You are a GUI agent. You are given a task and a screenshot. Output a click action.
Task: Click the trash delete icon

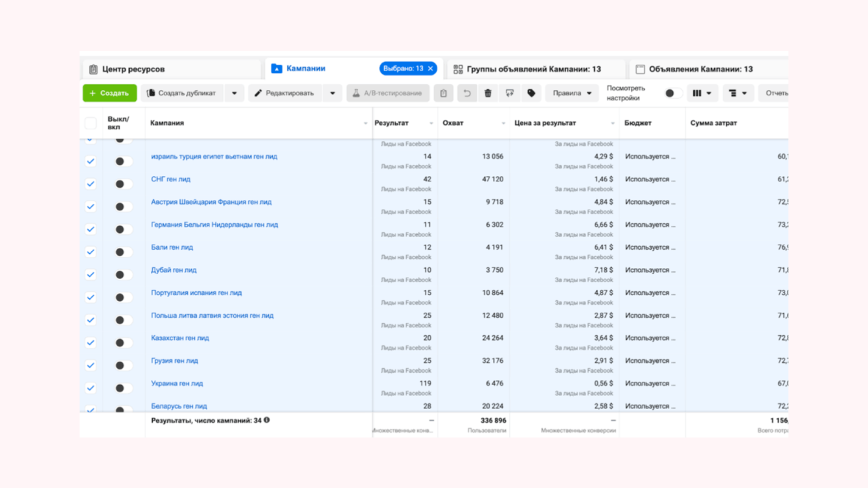488,93
